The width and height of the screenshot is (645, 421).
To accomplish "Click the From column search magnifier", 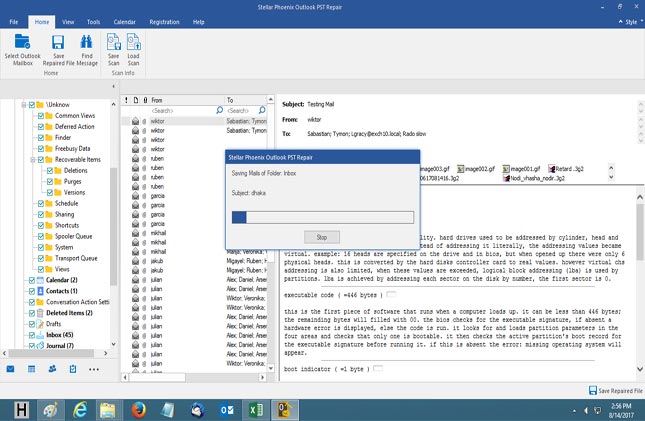I will (219, 110).
